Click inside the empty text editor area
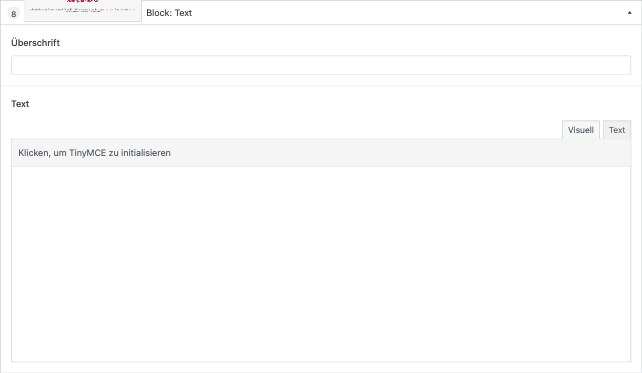This screenshot has height=373, width=642. click(x=321, y=264)
